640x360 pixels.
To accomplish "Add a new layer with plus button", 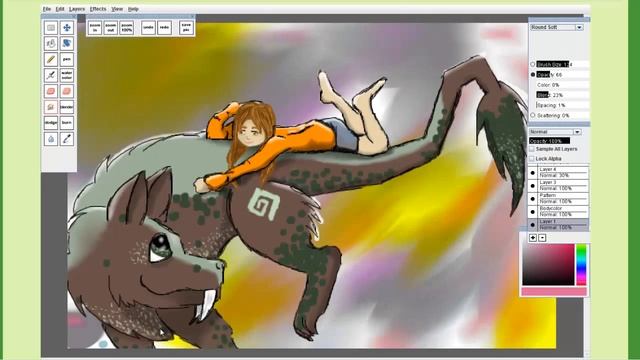I will click(x=533, y=238).
